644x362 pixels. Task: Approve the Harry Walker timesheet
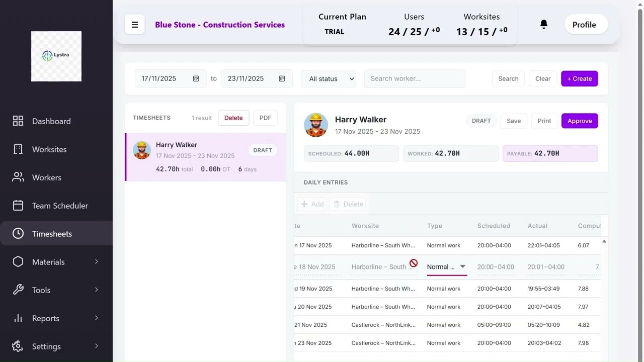(x=580, y=121)
